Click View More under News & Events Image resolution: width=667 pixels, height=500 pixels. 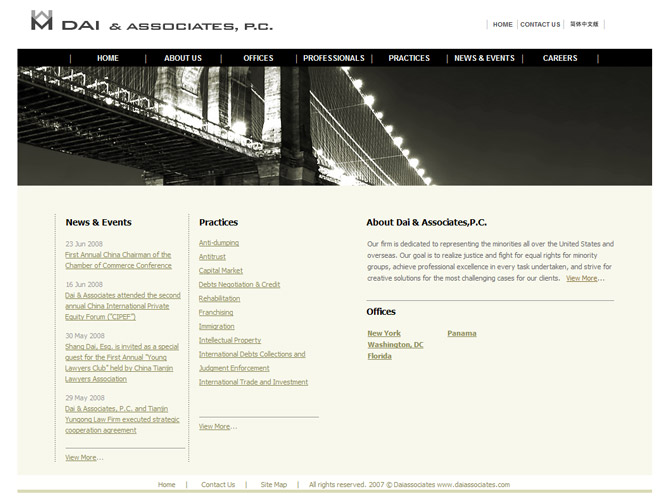point(81,457)
